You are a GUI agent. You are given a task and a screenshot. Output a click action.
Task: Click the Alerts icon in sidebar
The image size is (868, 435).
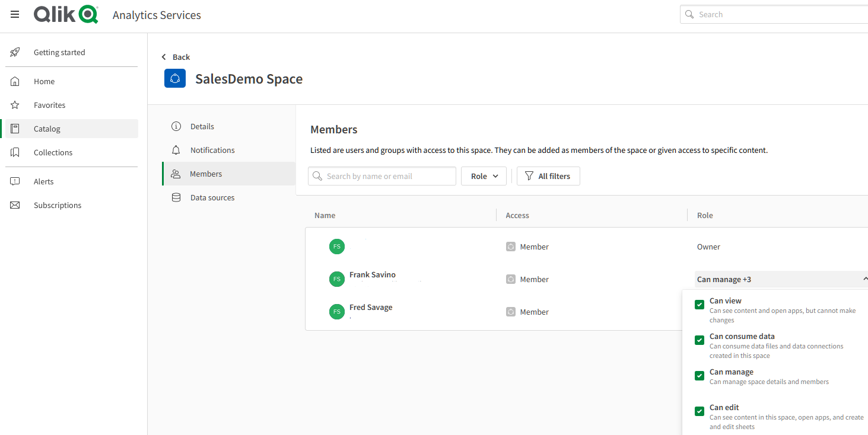point(15,181)
